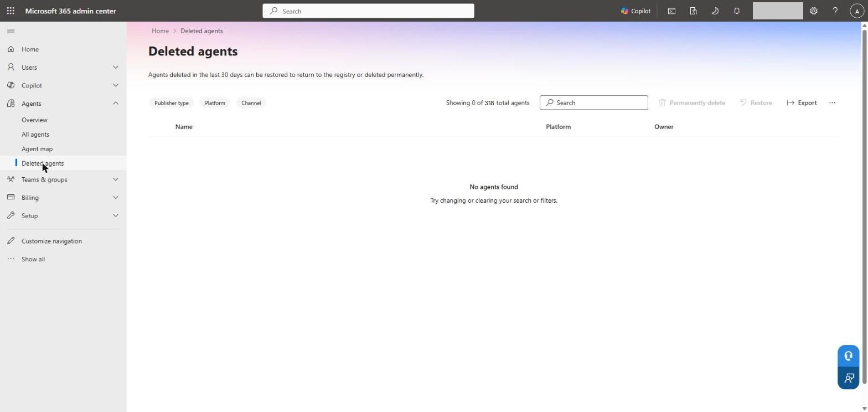The width and height of the screenshot is (868, 412).
Task: Expand the Teams & groups chevron
Action: click(116, 179)
